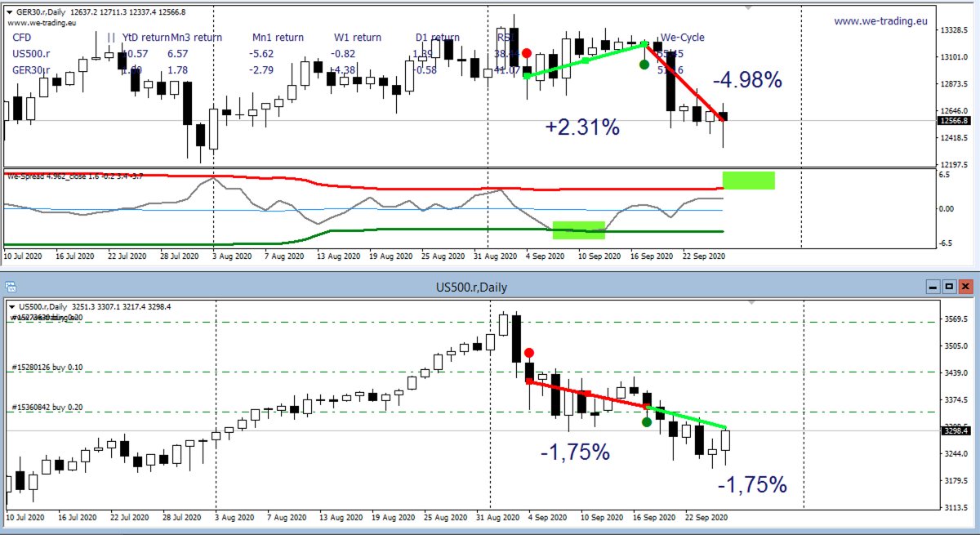Click the Mn1 return column header
The height and width of the screenshot is (535, 980).
pyautogui.click(x=278, y=38)
